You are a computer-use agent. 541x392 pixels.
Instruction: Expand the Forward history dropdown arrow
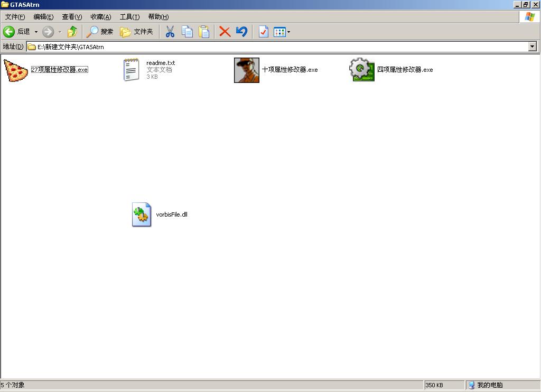pos(60,32)
